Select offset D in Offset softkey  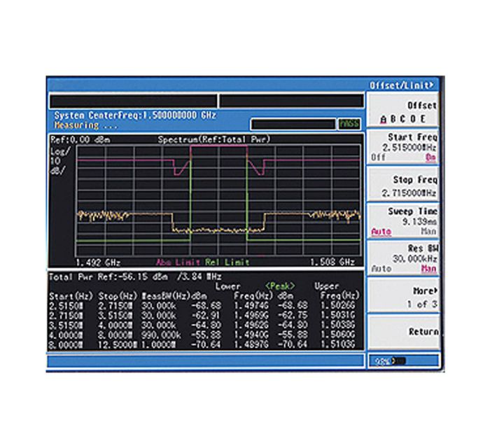[x=413, y=119]
